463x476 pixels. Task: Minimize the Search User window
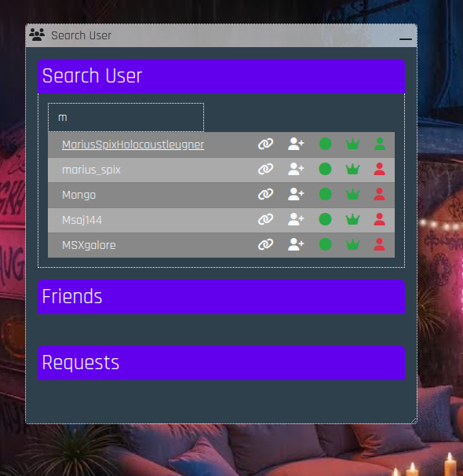pyautogui.click(x=406, y=38)
